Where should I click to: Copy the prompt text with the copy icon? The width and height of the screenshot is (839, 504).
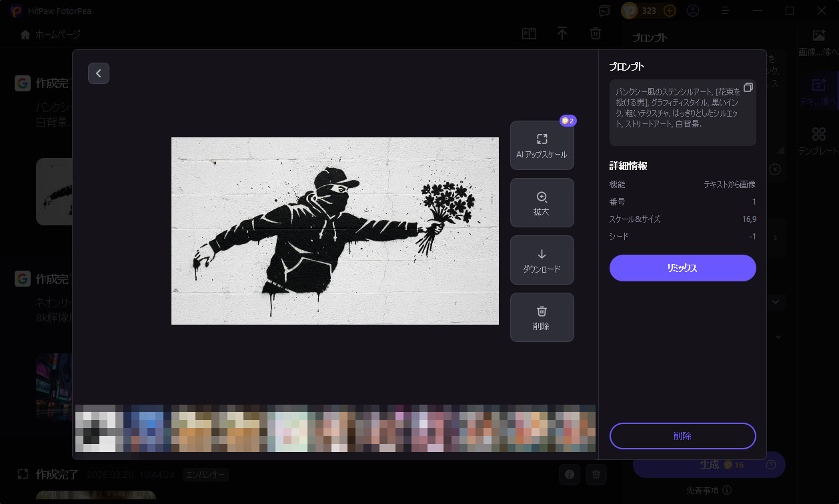748,87
